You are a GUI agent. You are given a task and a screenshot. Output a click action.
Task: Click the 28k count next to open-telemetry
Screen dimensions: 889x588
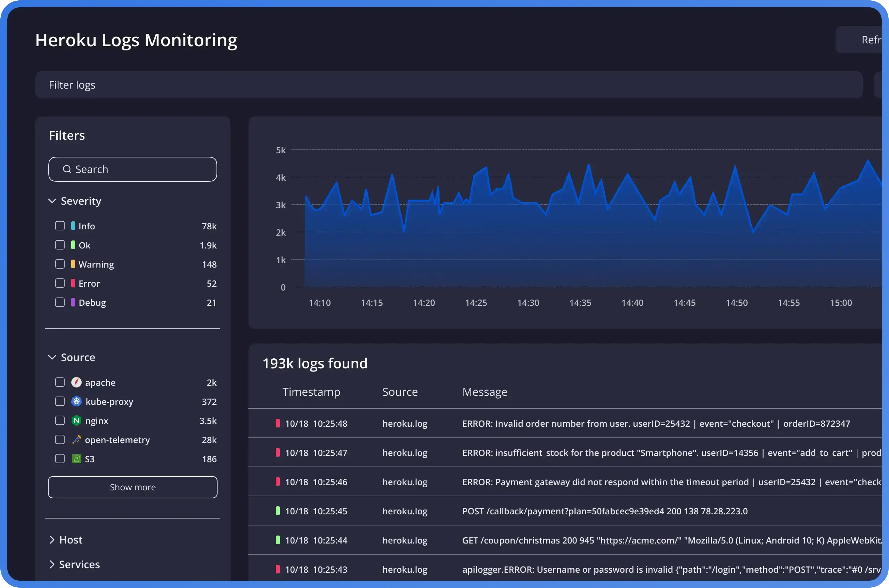tap(209, 440)
